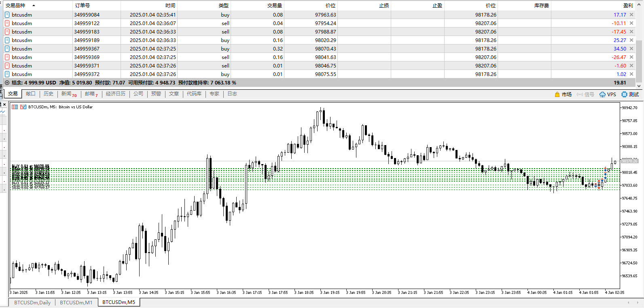Viewport: 644px width, 308px height.
Task: Switch to the BTCUSDm,Daily chart tab
Action: 32,302
